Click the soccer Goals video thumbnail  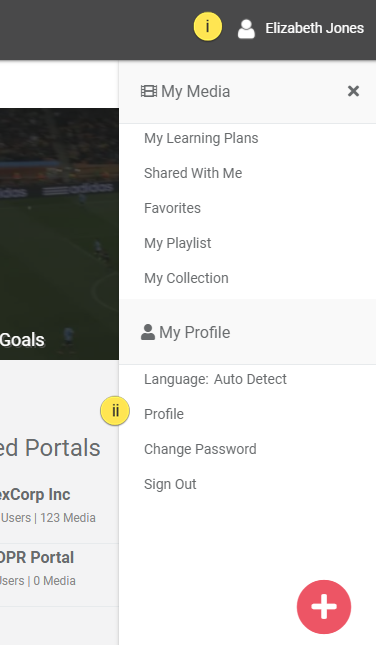tap(59, 234)
